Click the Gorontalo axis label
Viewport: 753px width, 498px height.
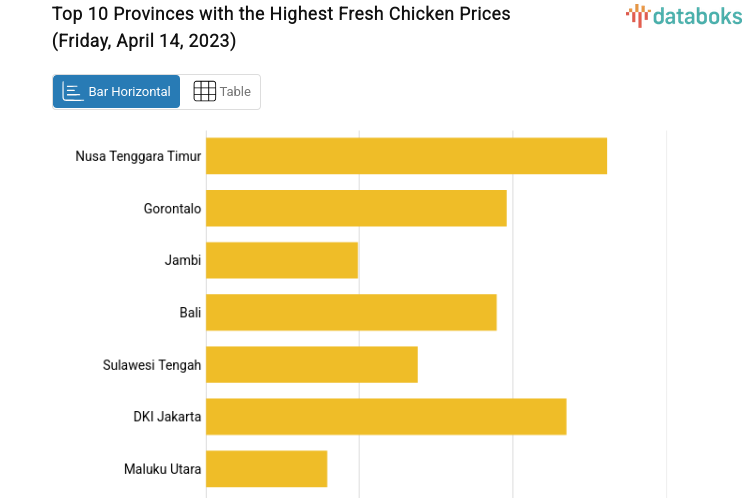172,208
